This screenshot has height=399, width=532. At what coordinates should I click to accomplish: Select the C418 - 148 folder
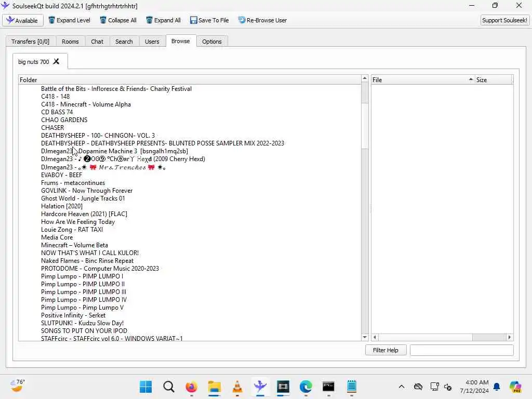tap(55, 96)
